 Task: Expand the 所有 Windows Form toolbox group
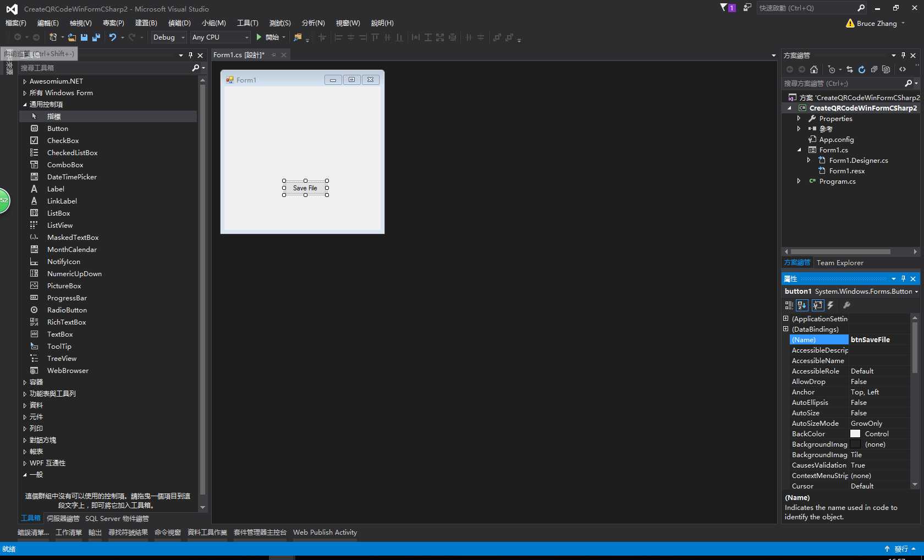pyautogui.click(x=25, y=93)
